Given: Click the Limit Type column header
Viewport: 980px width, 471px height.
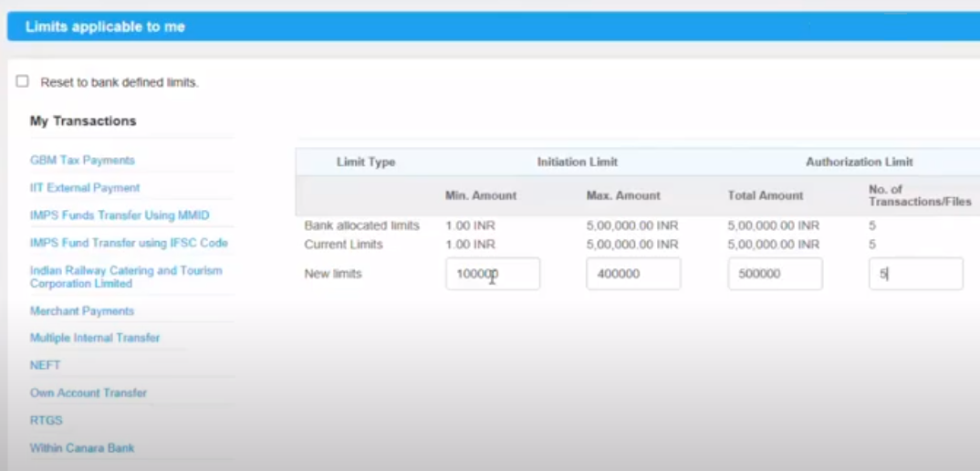Looking at the screenshot, I should point(366,162).
